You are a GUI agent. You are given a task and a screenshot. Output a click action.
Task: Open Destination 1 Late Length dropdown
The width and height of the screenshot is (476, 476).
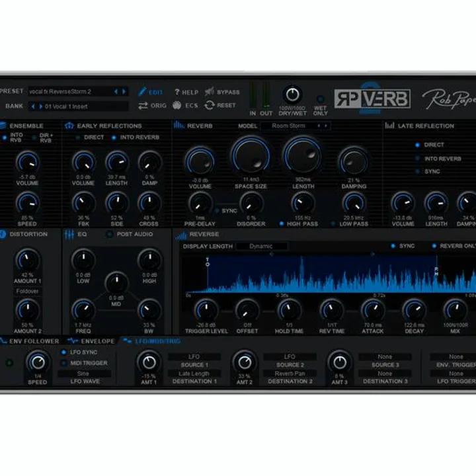pos(194,374)
